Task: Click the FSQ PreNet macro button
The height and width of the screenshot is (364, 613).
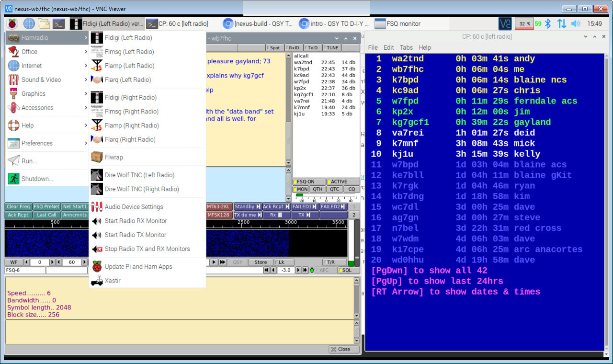Action: point(47,207)
